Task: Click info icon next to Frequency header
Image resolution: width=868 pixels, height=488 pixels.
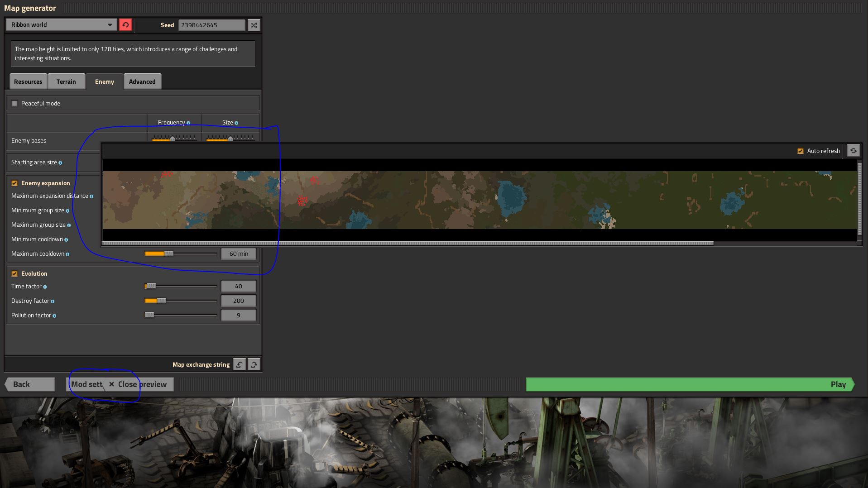Action: pos(188,123)
